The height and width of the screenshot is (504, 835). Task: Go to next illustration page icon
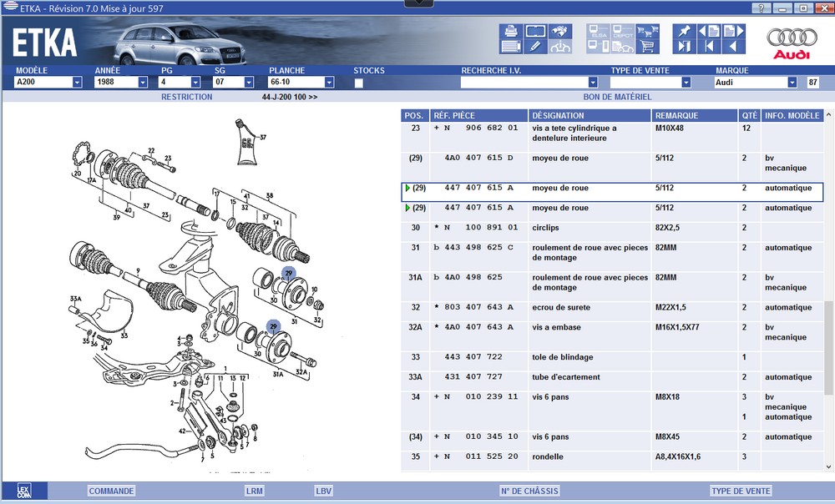coord(733,32)
